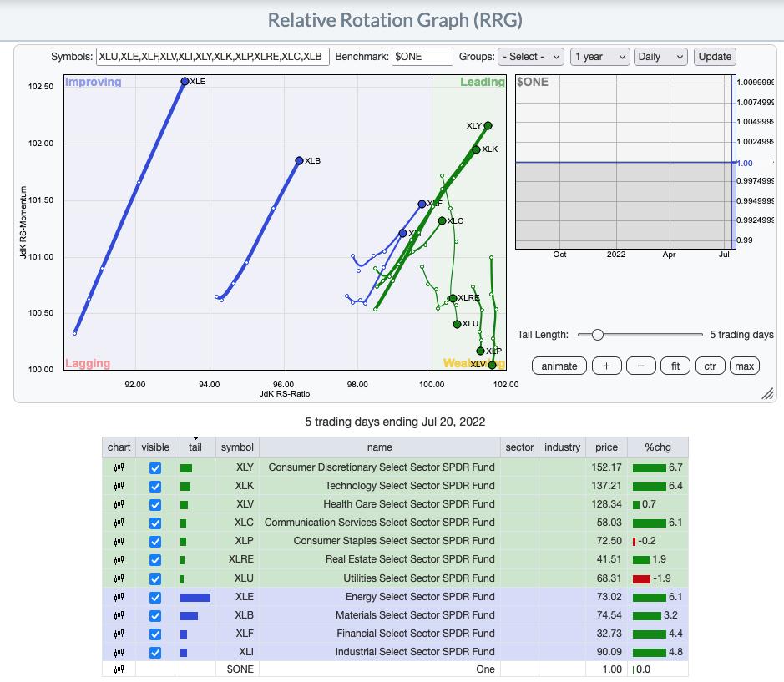Open chart icon for $ONE row

[x=119, y=669]
